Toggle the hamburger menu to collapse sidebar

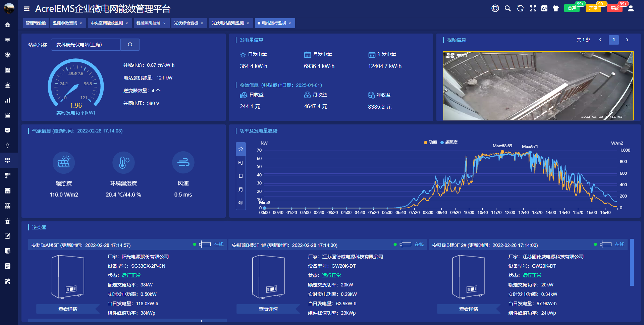pos(27,9)
